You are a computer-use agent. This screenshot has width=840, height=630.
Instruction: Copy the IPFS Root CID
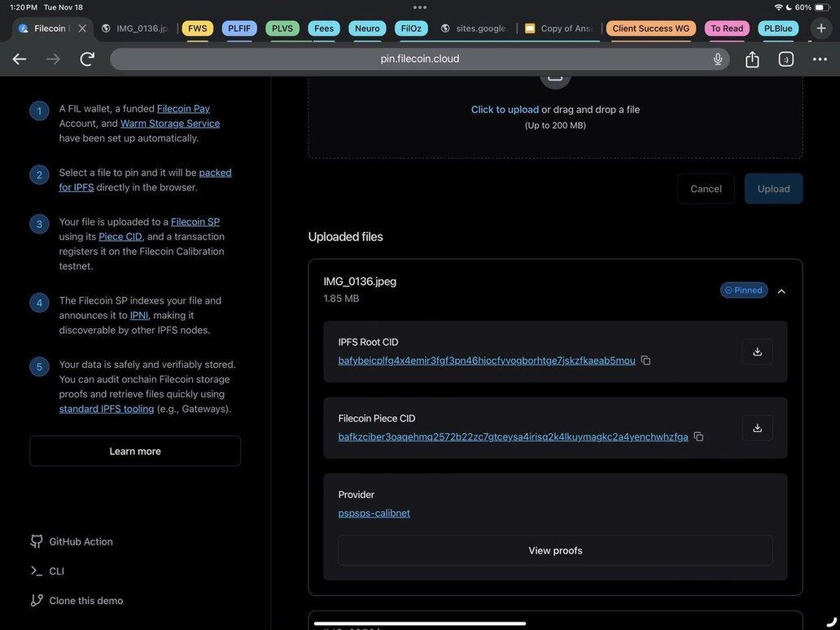pyautogui.click(x=645, y=361)
